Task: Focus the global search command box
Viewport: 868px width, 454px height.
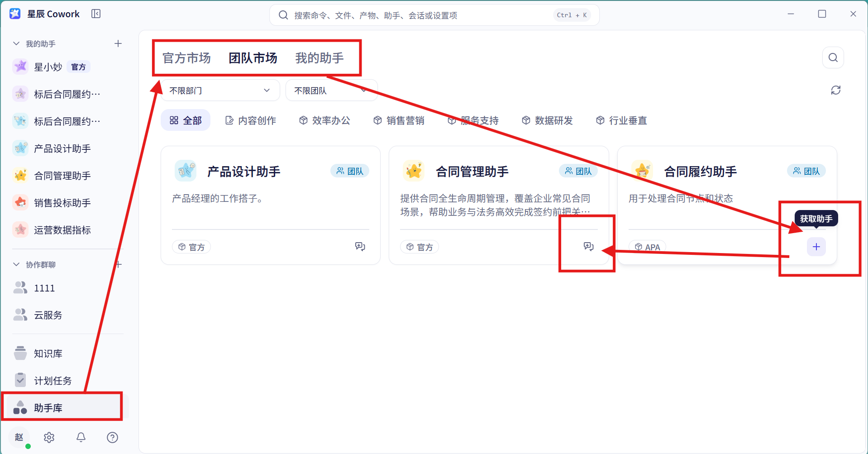Action: (434, 15)
